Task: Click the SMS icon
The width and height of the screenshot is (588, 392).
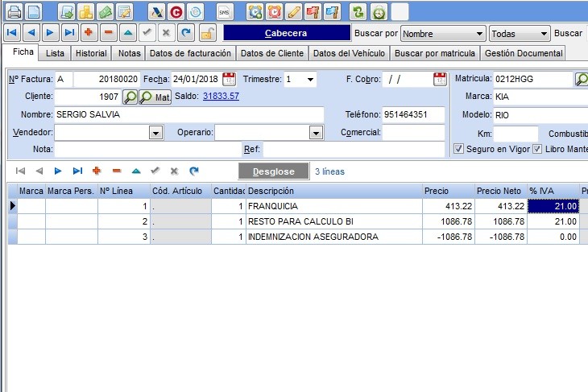Action: (225, 12)
